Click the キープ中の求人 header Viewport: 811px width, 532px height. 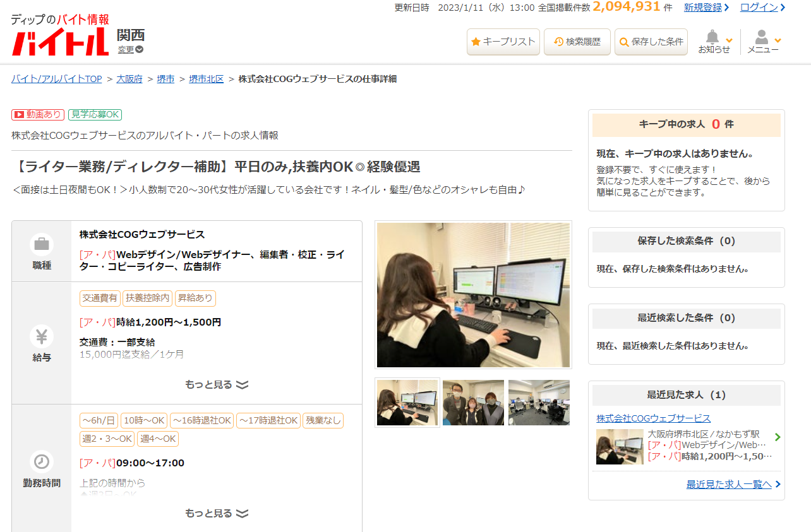click(x=687, y=125)
